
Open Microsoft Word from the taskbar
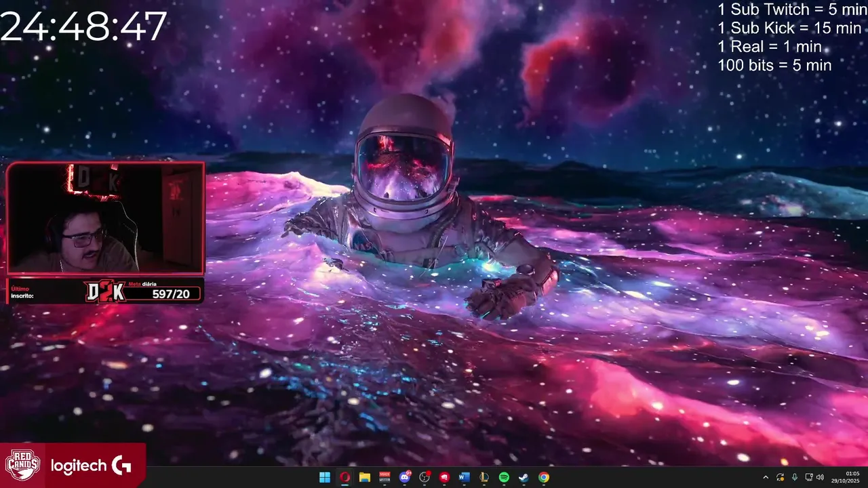[464, 477]
